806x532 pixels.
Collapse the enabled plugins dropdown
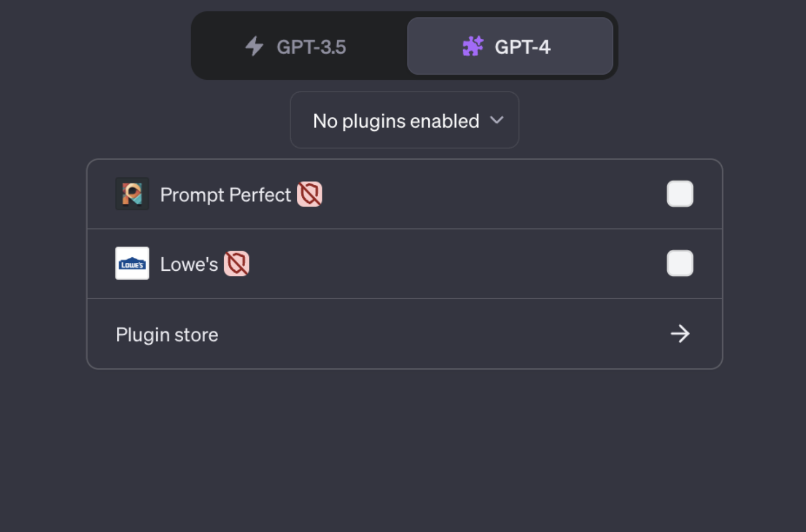tap(404, 120)
